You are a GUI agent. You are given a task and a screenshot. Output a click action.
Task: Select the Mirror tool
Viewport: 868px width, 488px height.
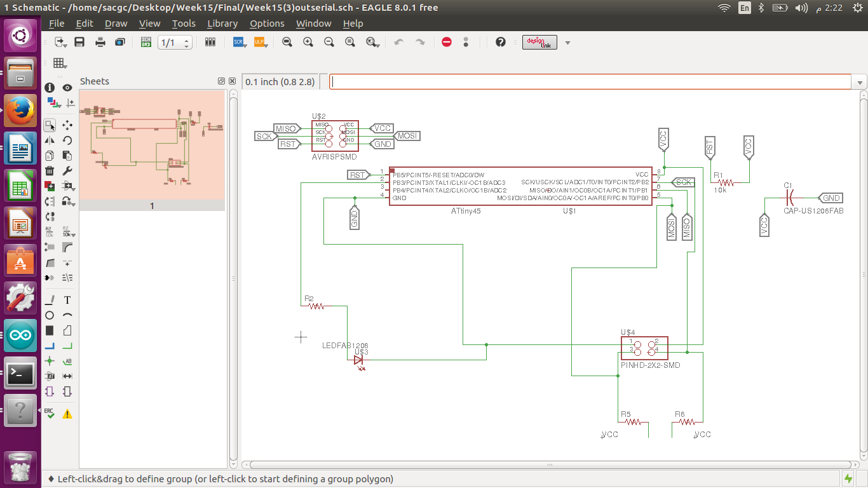point(50,140)
